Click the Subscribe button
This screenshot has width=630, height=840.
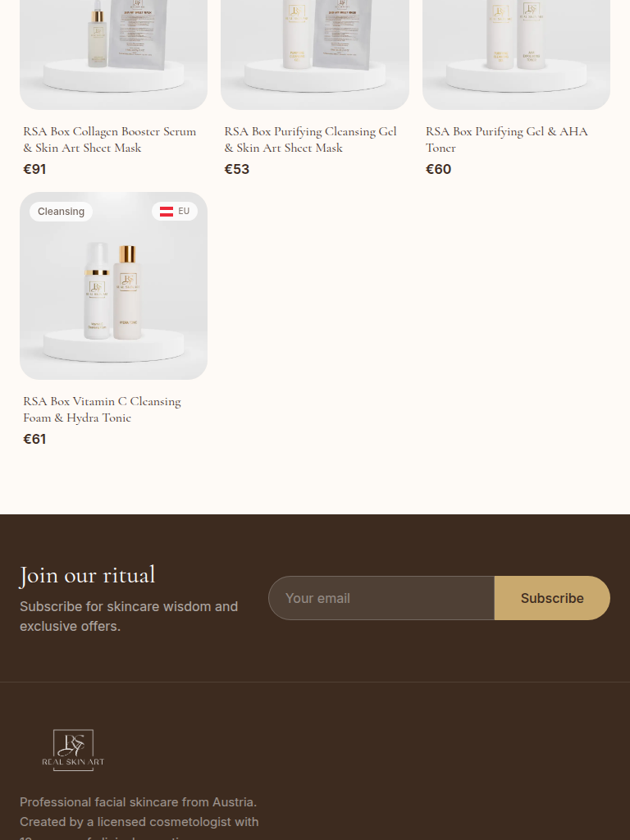pyautogui.click(x=552, y=598)
